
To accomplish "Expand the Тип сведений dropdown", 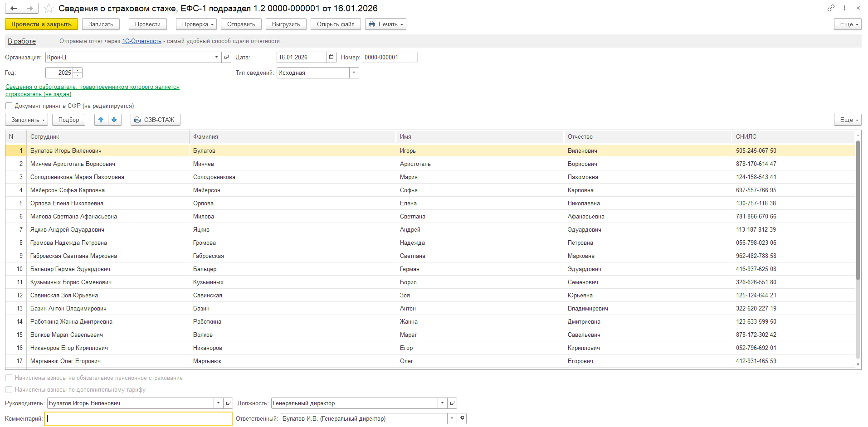I will pyautogui.click(x=354, y=73).
